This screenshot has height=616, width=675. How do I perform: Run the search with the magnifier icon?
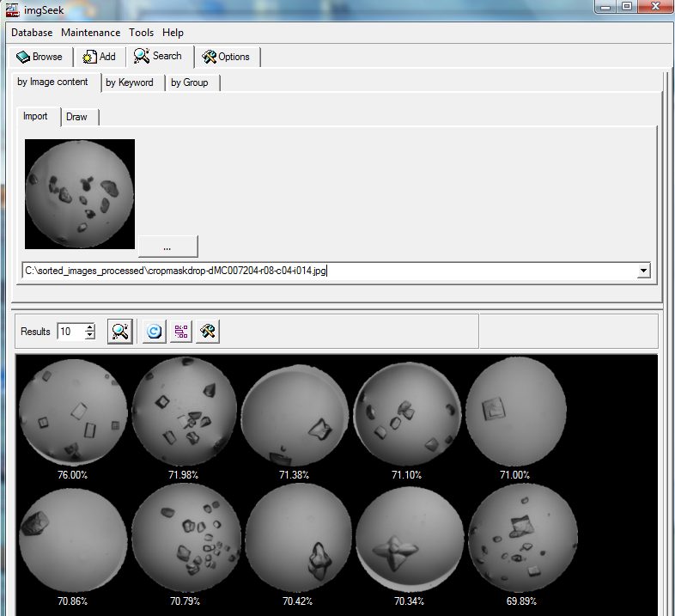[120, 332]
